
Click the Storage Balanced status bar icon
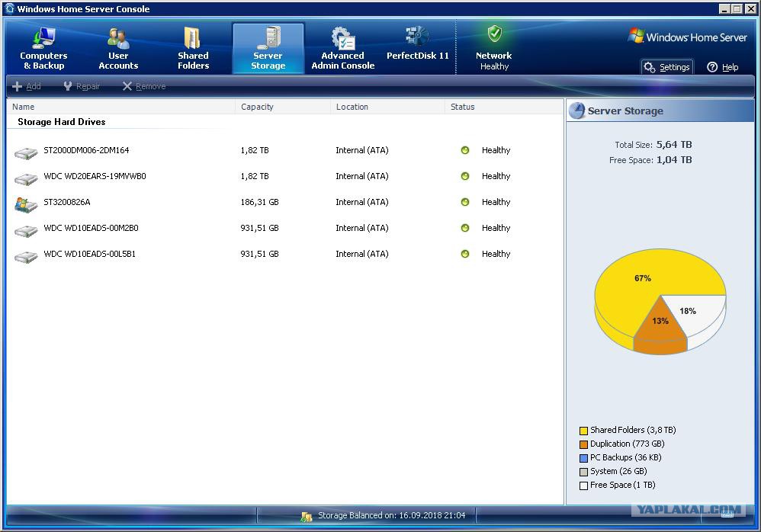tap(307, 517)
